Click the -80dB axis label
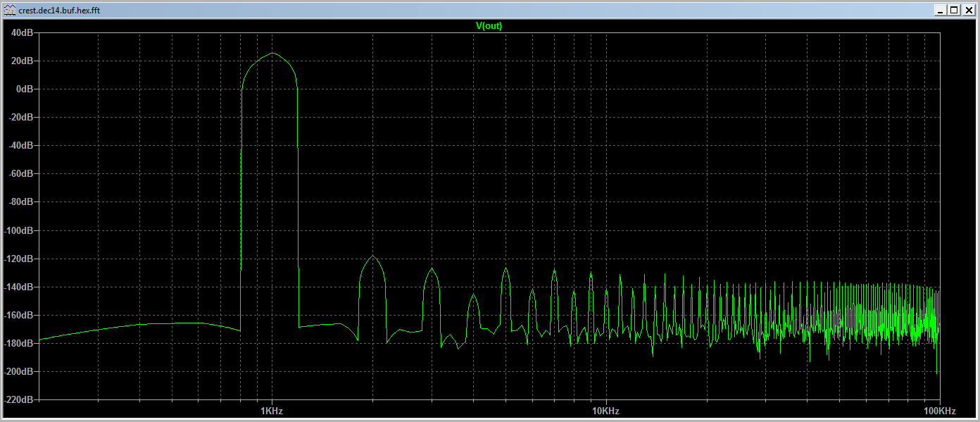 (x=20, y=202)
